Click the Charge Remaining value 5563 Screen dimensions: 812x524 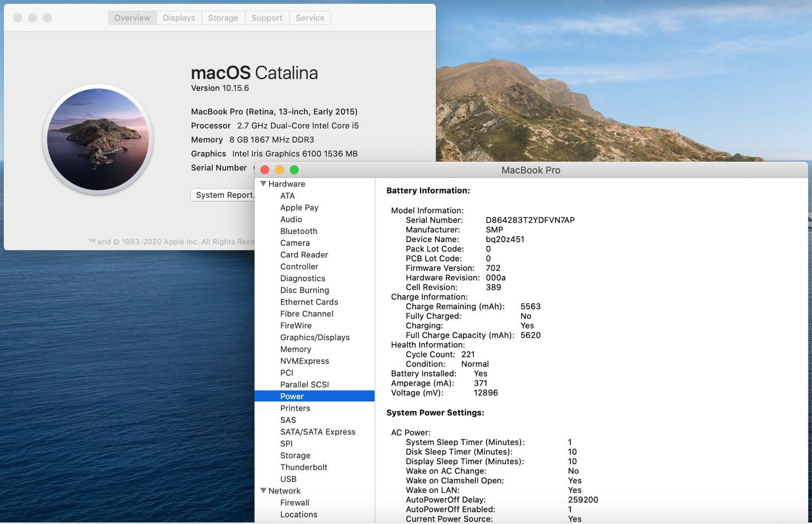(x=530, y=306)
